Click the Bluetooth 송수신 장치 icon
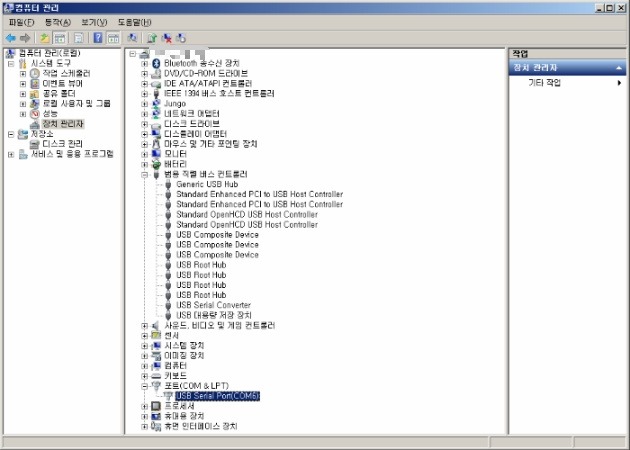 coord(156,63)
